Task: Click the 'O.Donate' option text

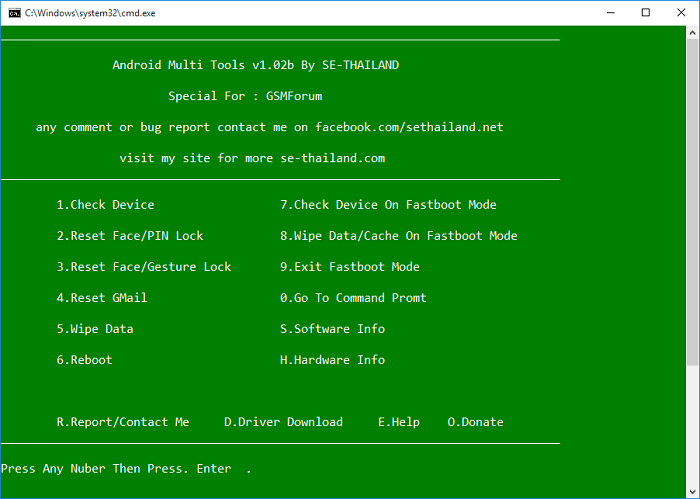Action: [475, 422]
